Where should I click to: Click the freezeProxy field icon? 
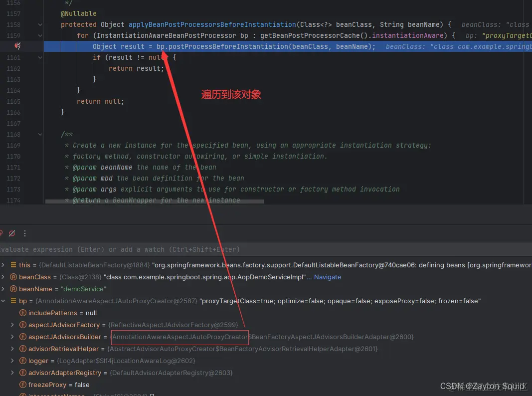pyautogui.click(x=23, y=385)
